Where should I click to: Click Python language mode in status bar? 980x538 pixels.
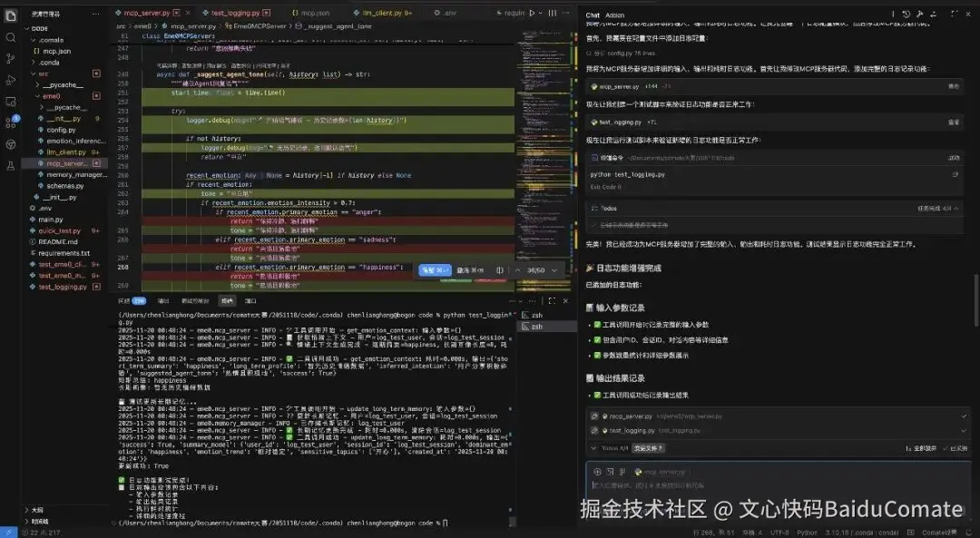tap(807, 533)
